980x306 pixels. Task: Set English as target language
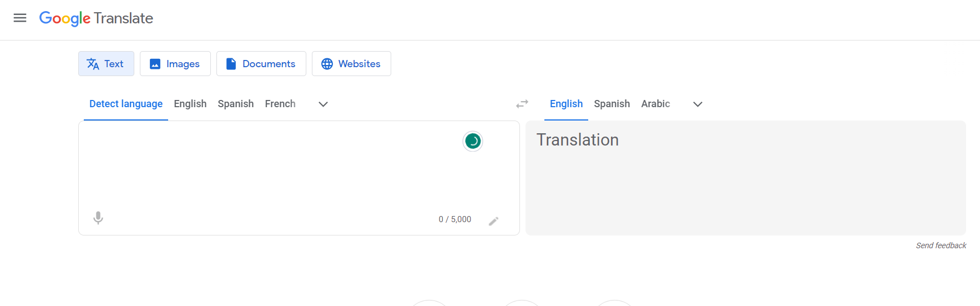tap(566, 104)
